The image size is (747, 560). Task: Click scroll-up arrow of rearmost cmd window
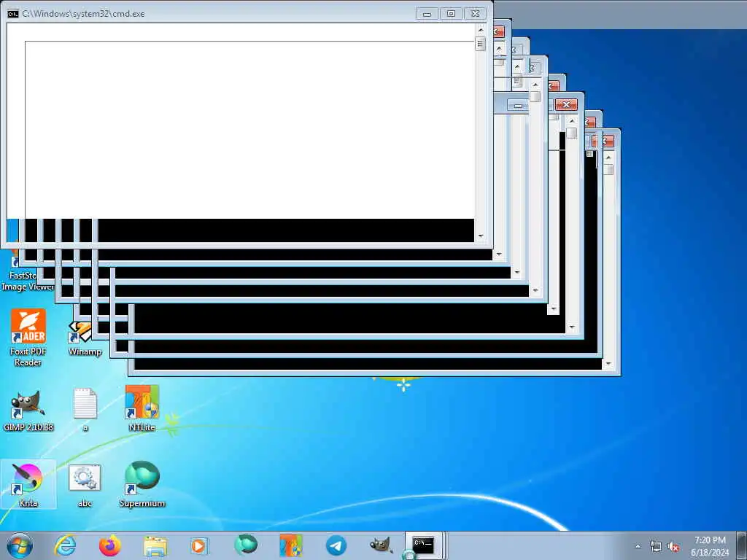[x=608, y=157]
